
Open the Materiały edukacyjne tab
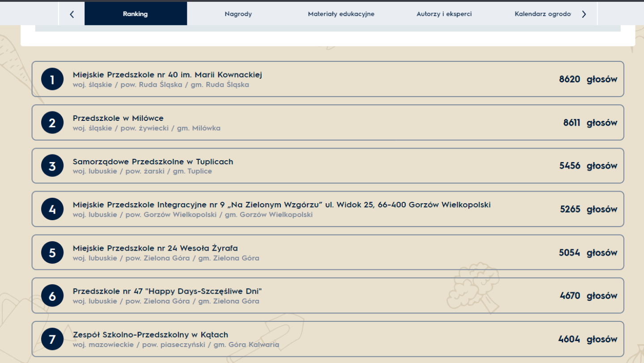341,13
